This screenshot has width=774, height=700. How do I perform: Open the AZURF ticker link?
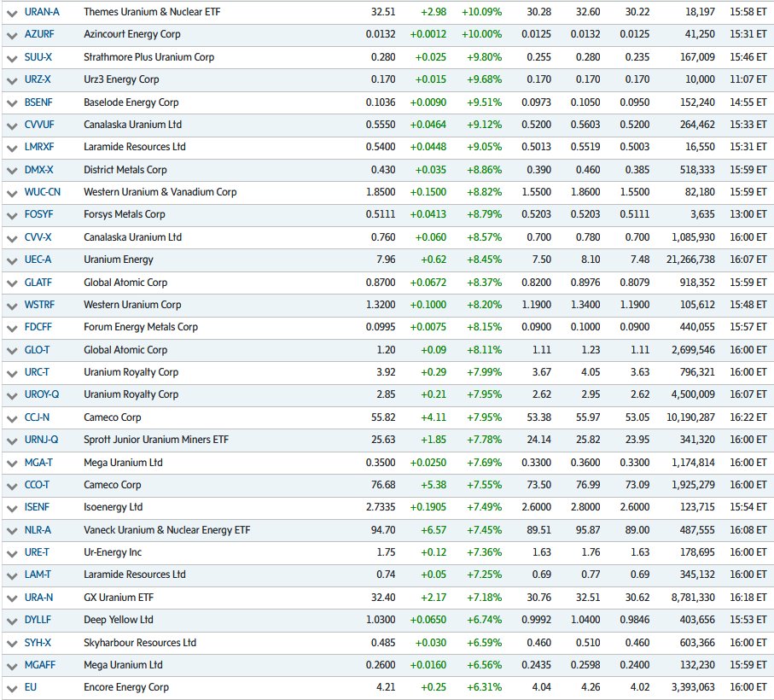[39, 34]
